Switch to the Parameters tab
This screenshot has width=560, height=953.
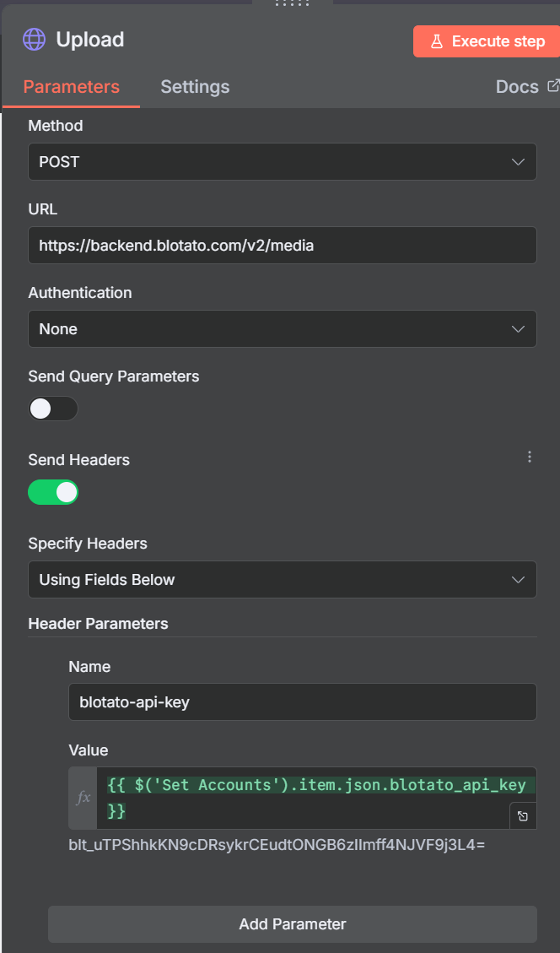(71, 87)
